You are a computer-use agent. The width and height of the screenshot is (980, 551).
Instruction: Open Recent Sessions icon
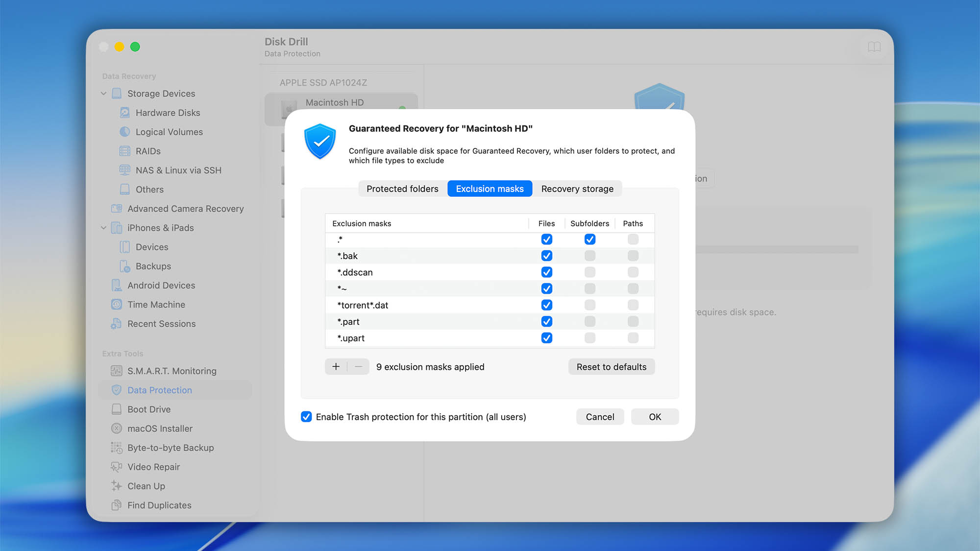pos(117,324)
